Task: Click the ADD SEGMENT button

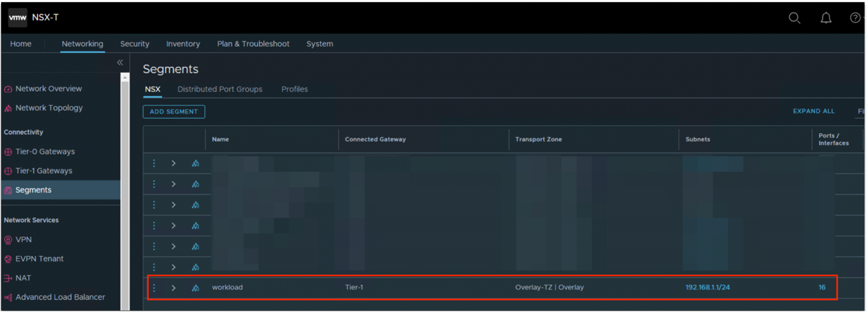Action: pyautogui.click(x=174, y=112)
